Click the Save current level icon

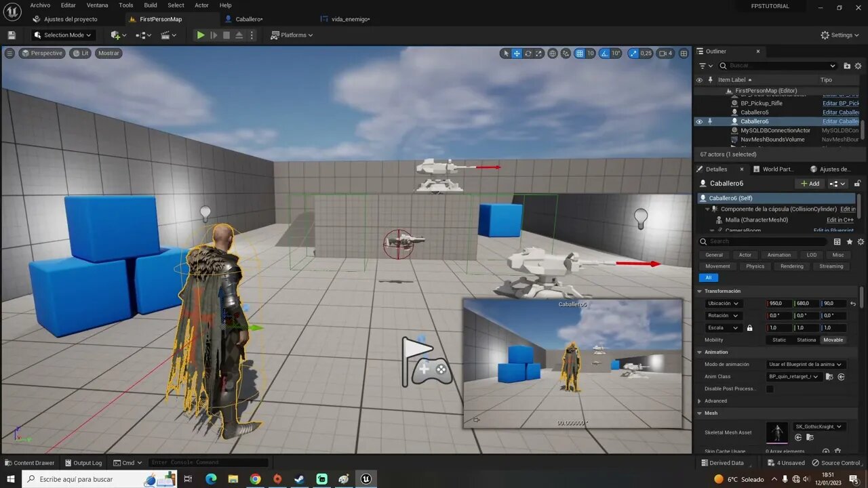[11, 35]
